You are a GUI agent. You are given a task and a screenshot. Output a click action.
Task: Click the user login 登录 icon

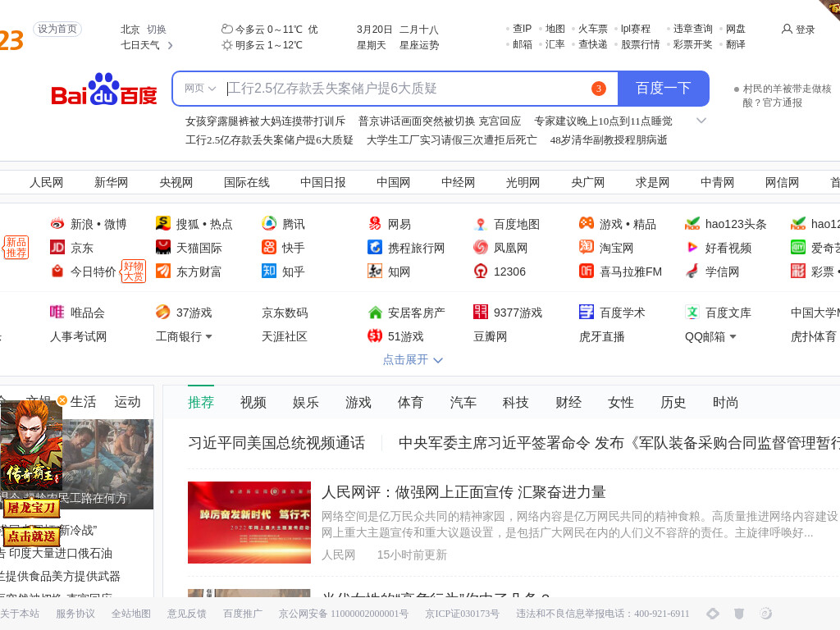787,29
